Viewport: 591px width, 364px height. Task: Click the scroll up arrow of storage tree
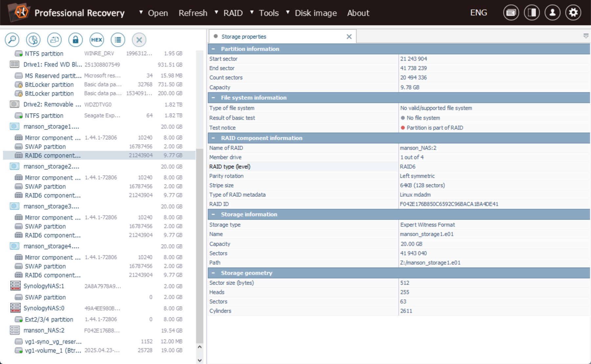(x=200, y=347)
